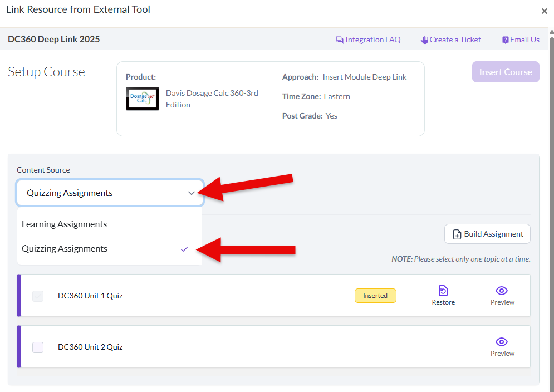Check the DC360 Unit 2 Quiz checkbox
The height and width of the screenshot is (392, 554).
(x=38, y=347)
